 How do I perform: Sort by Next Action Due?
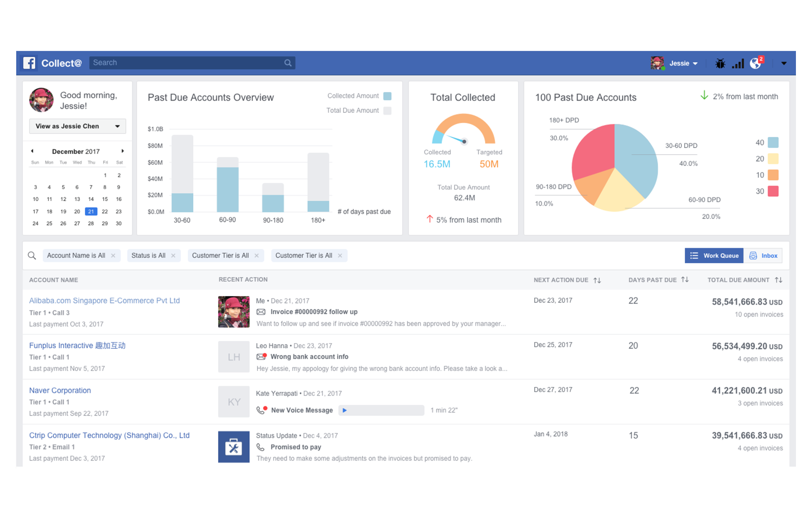tap(597, 280)
